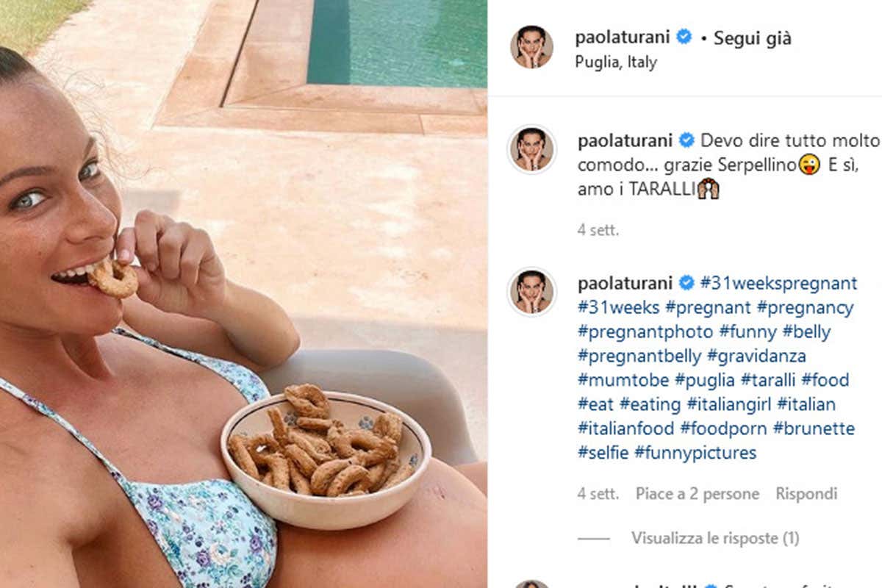View likes via Piace a 2 persone
Screen dimensions: 882x588
click(x=697, y=494)
